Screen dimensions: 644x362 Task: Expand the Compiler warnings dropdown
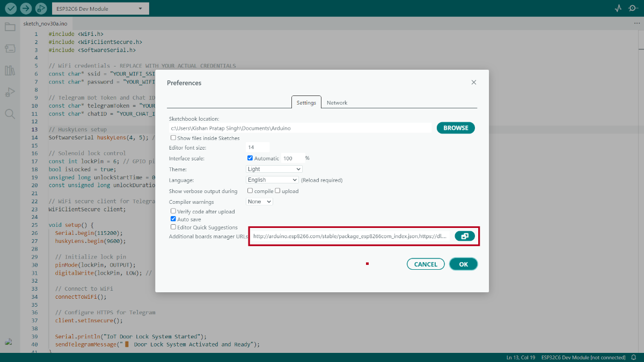(x=259, y=202)
